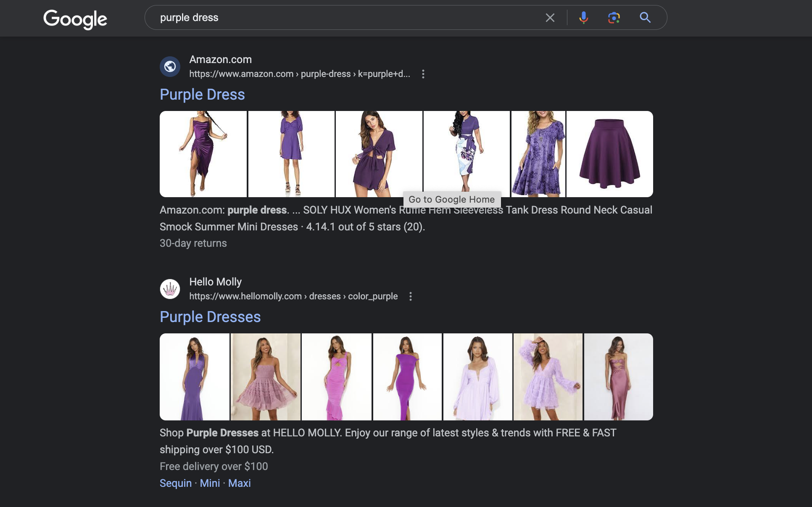This screenshot has width=812, height=507.
Task: Click the Hello Molly hellomolly.com URL breadcrumb
Action: 293,296
